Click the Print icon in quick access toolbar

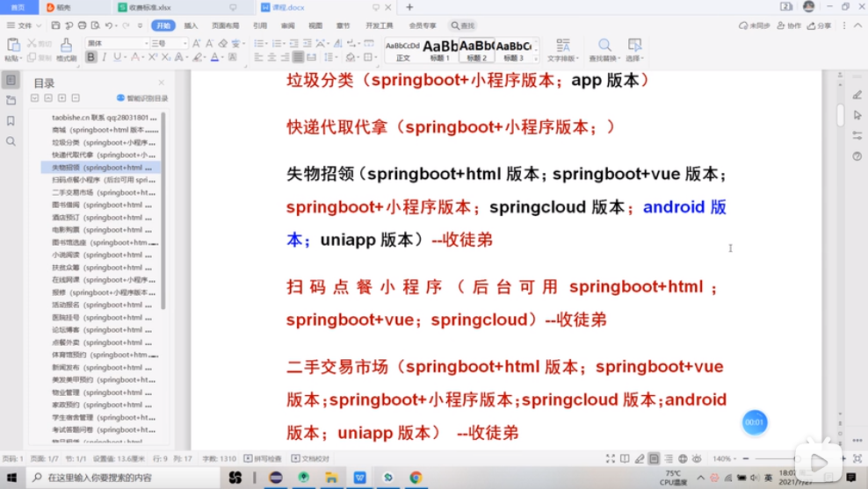pyautogui.click(x=82, y=25)
